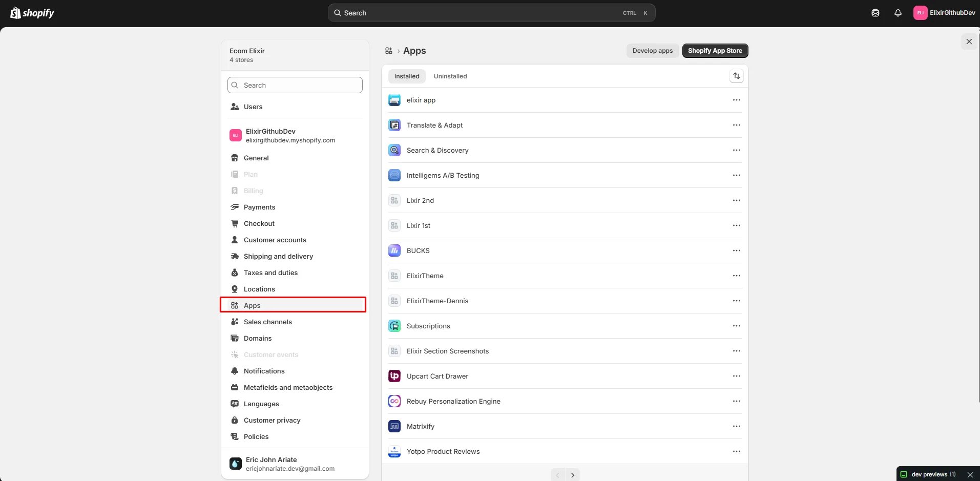
Task: Click Develop apps button
Action: coord(653,51)
